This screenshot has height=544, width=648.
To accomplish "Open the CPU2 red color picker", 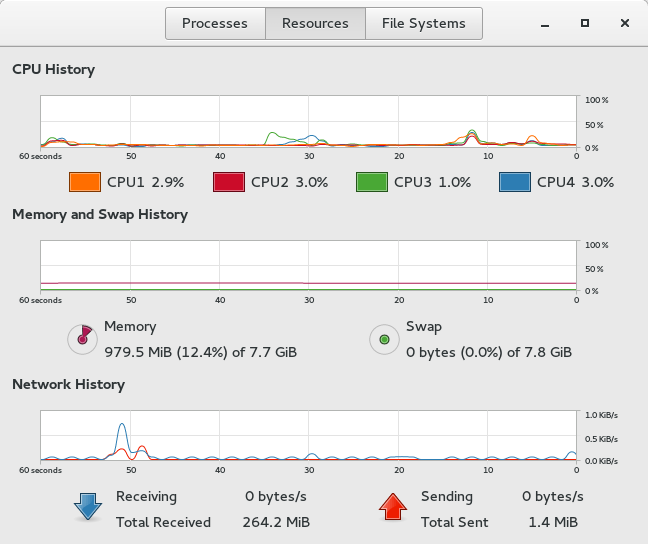I will click(x=229, y=182).
